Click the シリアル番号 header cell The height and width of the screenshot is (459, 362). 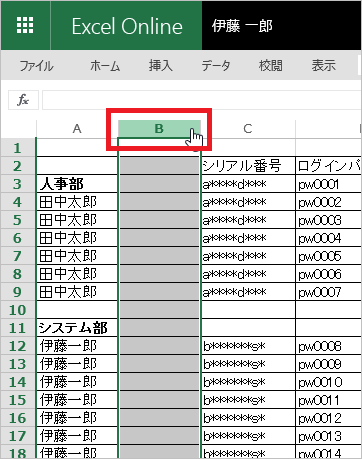pyautogui.click(x=248, y=166)
